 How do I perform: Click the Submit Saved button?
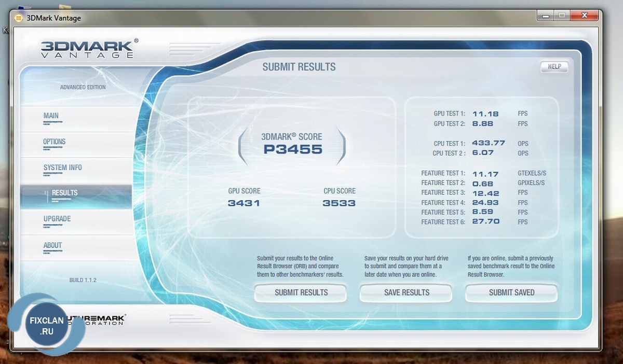pyautogui.click(x=511, y=292)
